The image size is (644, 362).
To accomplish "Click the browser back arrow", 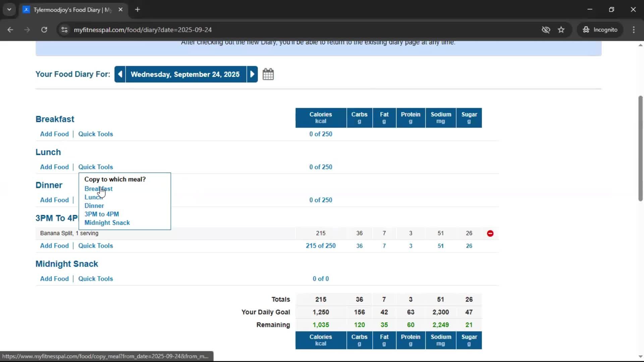I will [10, 29].
